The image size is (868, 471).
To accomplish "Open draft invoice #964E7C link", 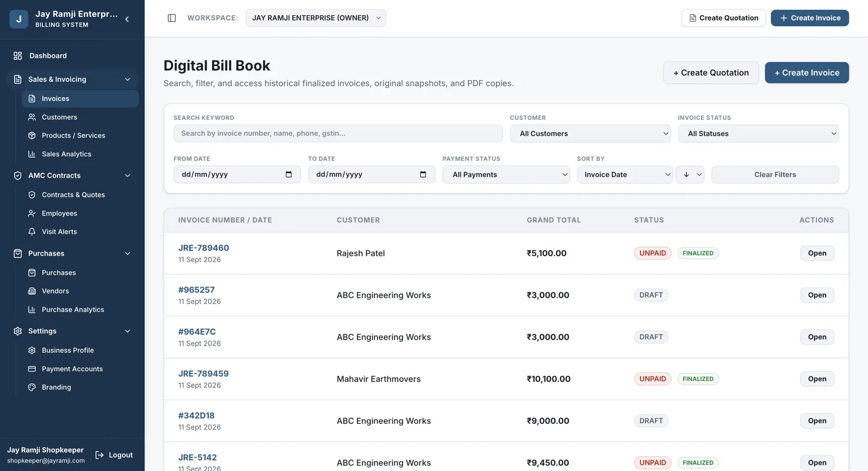I will click(x=197, y=332).
